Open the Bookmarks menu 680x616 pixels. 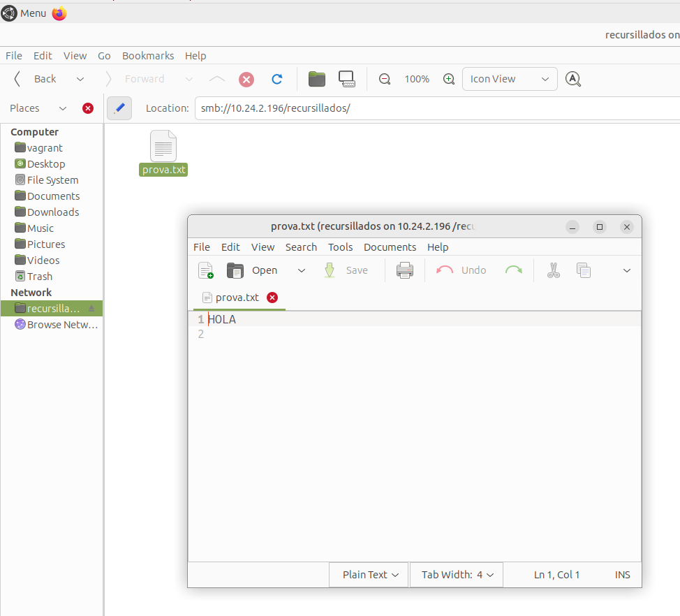[x=147, y=56]
